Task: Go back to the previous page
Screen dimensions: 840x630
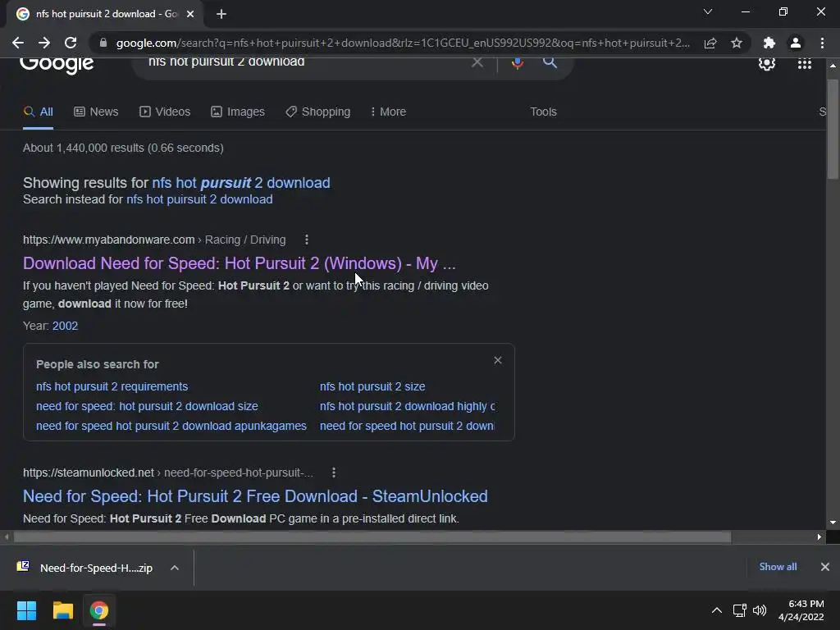Action: [18, 43]
